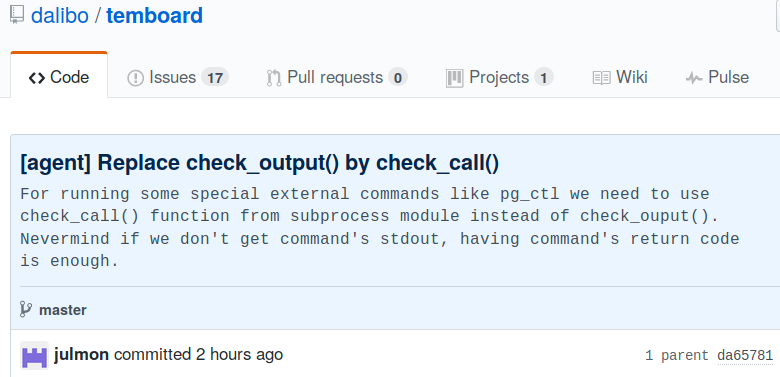The image size is (780, 377).
Task: Click the repository book icon
Action: point(16,15)
